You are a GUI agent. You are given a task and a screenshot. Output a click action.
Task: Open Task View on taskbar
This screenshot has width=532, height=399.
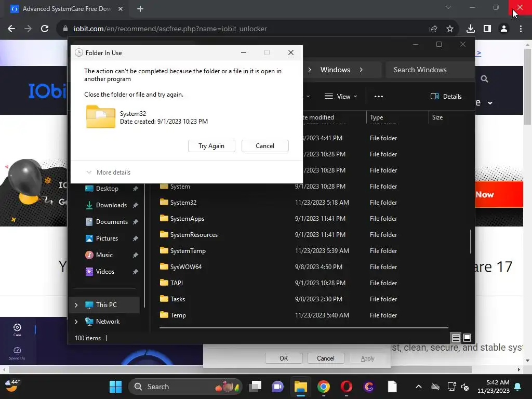pyautogui.click(x=255, y=387)
